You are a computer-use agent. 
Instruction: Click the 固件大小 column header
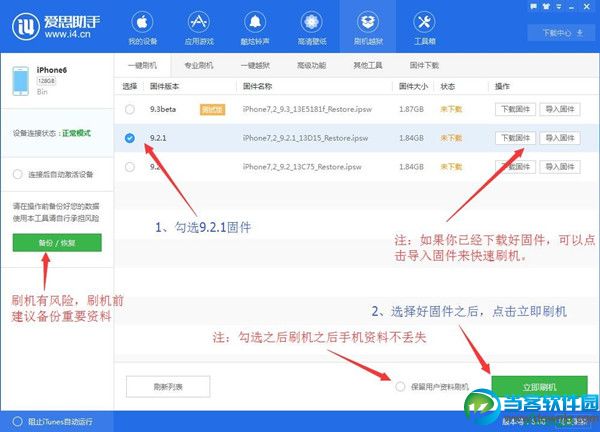413,86
